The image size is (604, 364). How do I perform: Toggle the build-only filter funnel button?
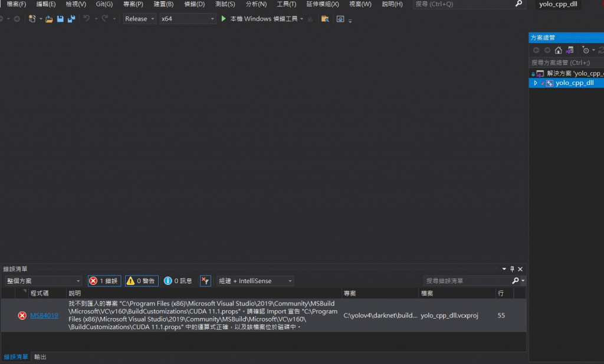click(x=205, y=281)
